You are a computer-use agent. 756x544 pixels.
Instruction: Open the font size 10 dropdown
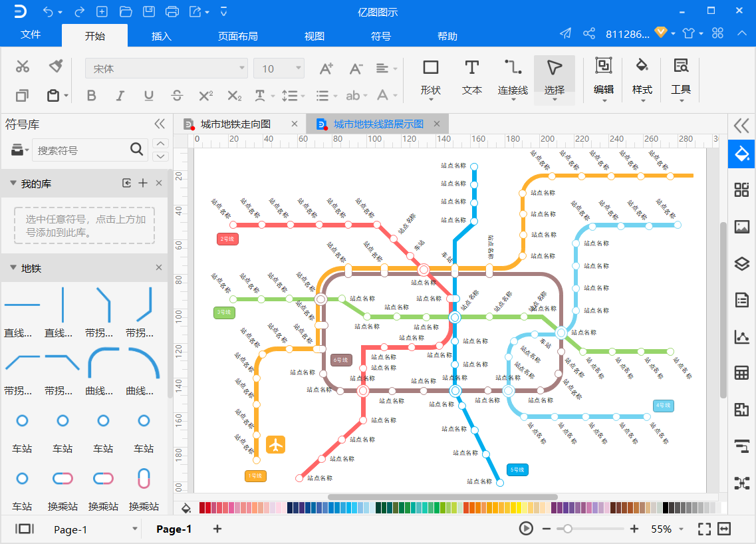tap(279, 68)
